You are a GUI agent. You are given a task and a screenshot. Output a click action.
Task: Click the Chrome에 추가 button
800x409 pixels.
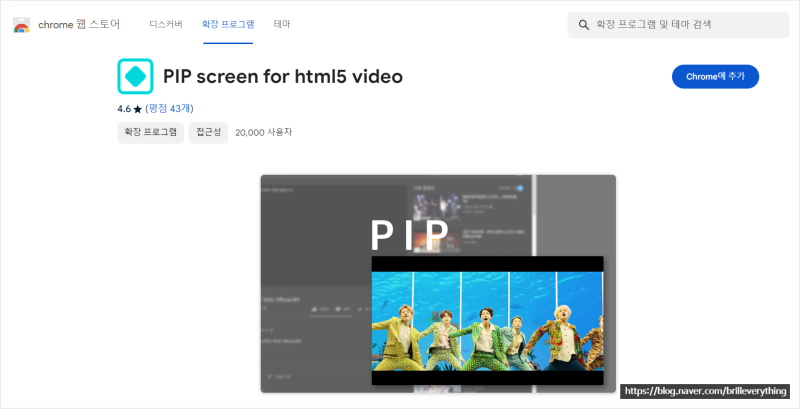715,76
